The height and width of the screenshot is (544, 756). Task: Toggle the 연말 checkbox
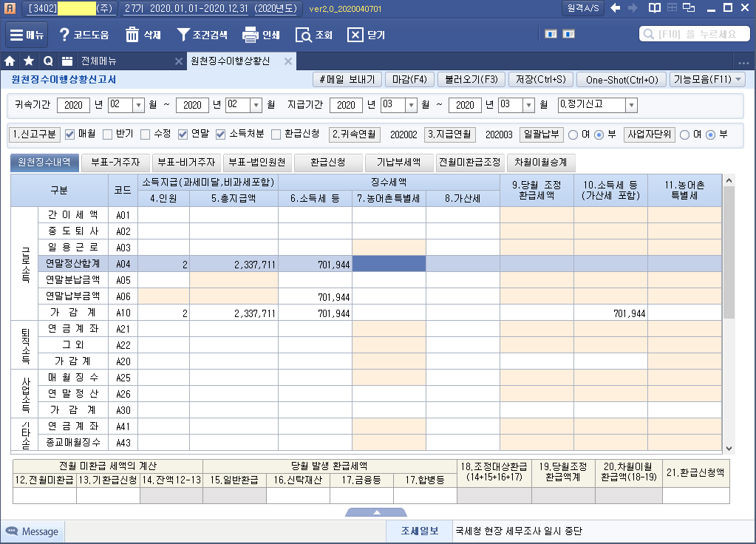183,135
